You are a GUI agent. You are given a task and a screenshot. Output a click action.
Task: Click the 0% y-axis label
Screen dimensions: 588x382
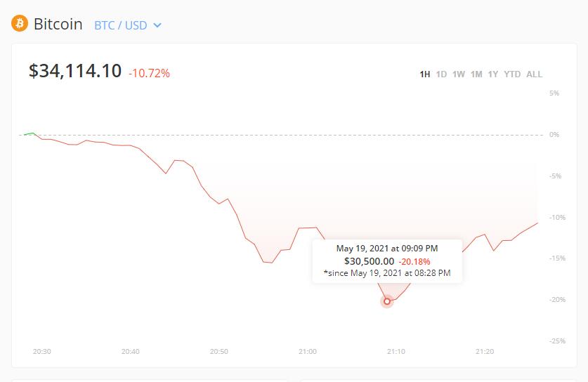(x=554, y=134)
